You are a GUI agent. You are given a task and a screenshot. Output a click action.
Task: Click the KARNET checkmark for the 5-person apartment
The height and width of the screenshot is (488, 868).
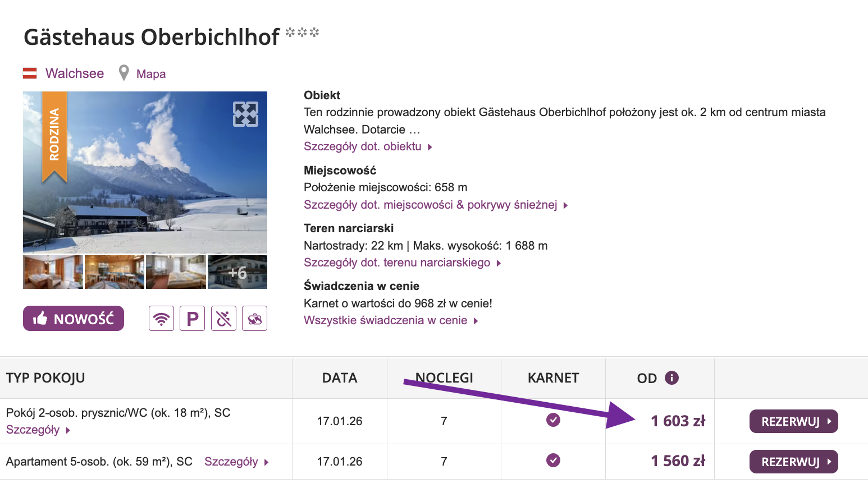pyautogui.click(x=553, y=461)
